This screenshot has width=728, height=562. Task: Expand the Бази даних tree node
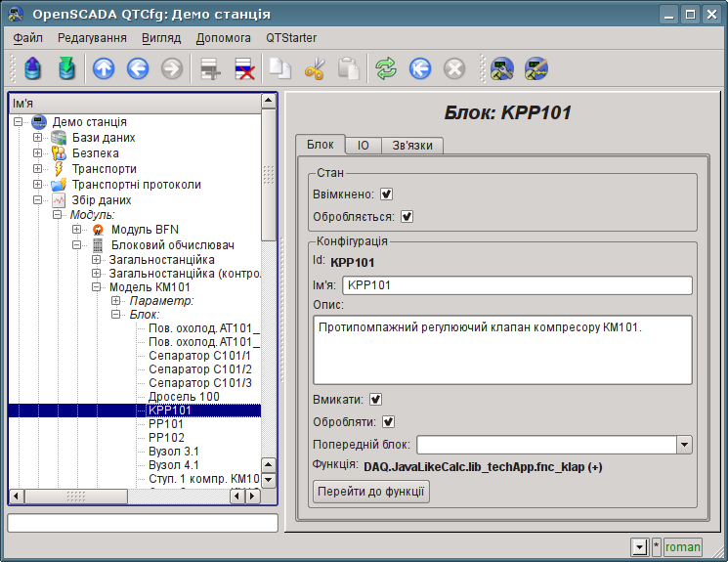(38, 138)
